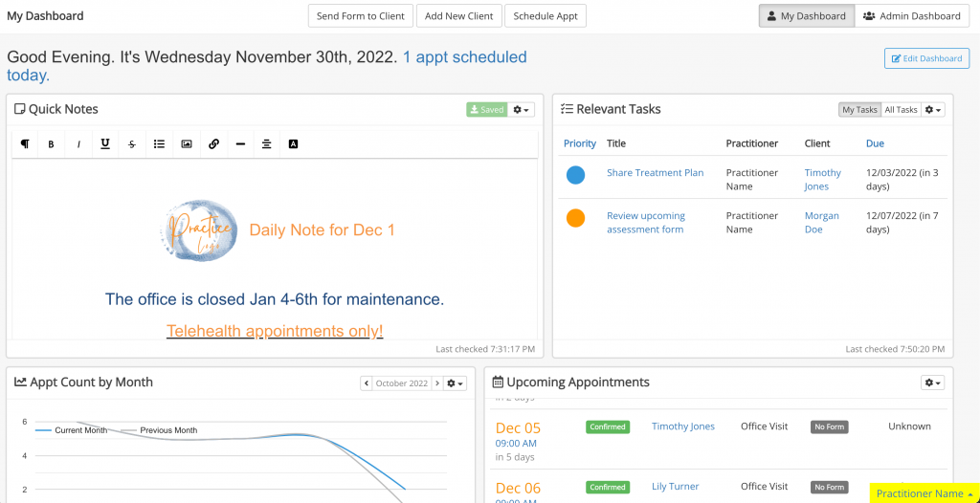This screenshot has width=980, height=503.
Task: Toggle underline formatting in Quick Notes
Action: point(105,143)
